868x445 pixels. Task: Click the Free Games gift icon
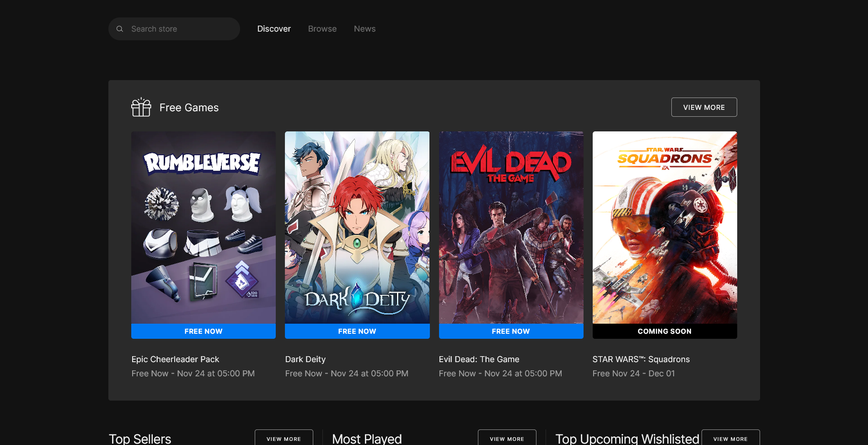(x=141, y=108)
